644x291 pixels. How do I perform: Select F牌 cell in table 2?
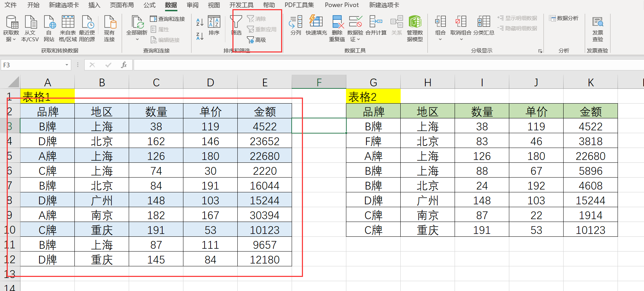point(373,141)
